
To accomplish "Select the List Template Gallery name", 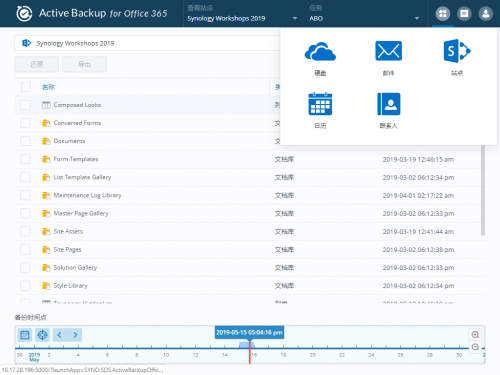I will click(82, 177).
